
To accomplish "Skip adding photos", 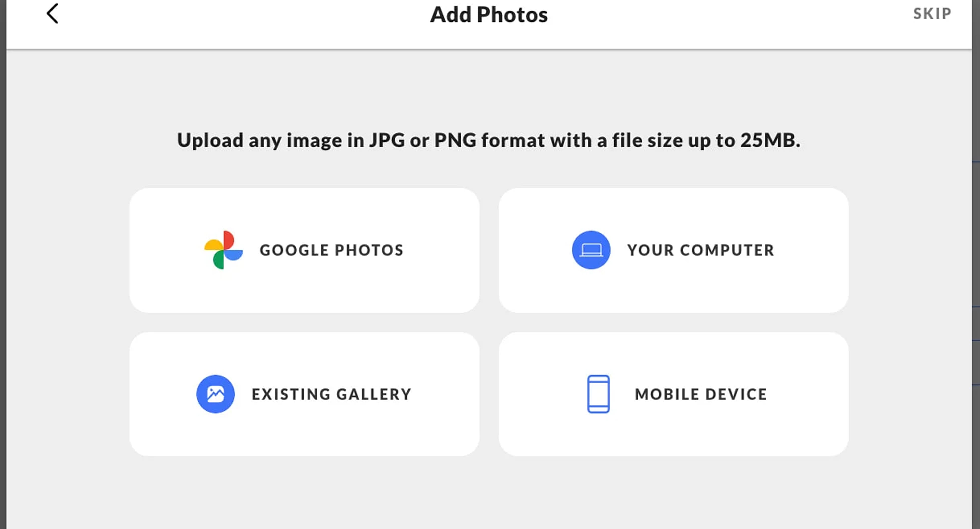I will pos(932,14).
